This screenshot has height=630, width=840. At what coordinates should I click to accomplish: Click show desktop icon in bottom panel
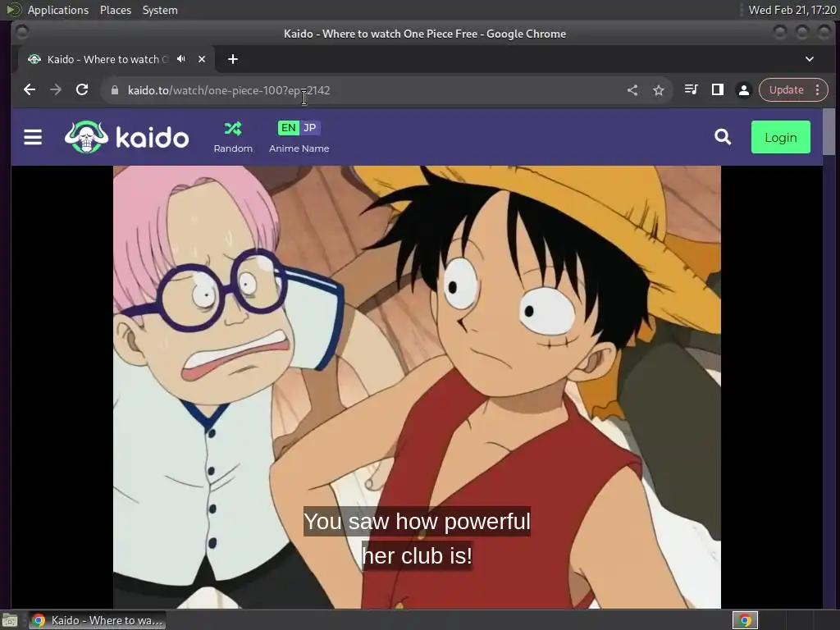(x=9, y=620)
